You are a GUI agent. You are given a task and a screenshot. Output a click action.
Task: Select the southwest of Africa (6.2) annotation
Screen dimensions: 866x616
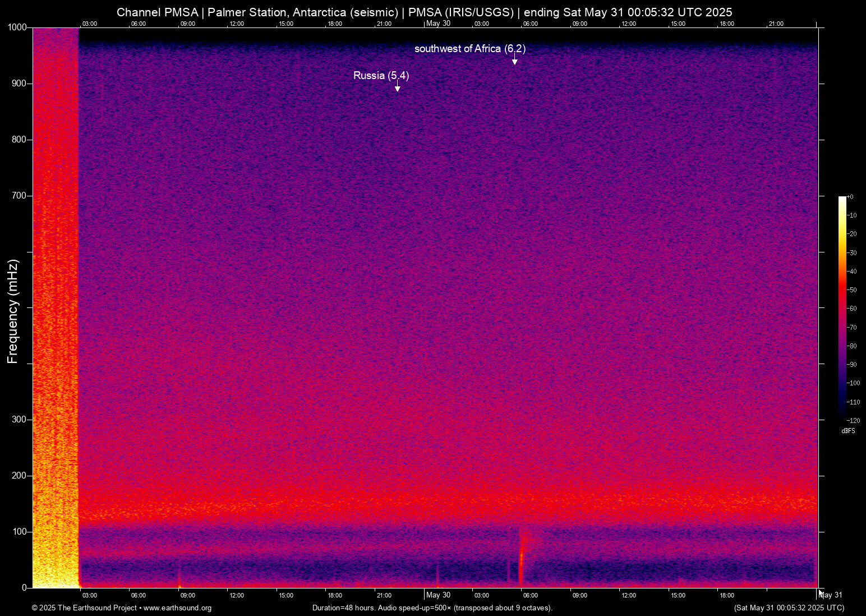(469, 49)
